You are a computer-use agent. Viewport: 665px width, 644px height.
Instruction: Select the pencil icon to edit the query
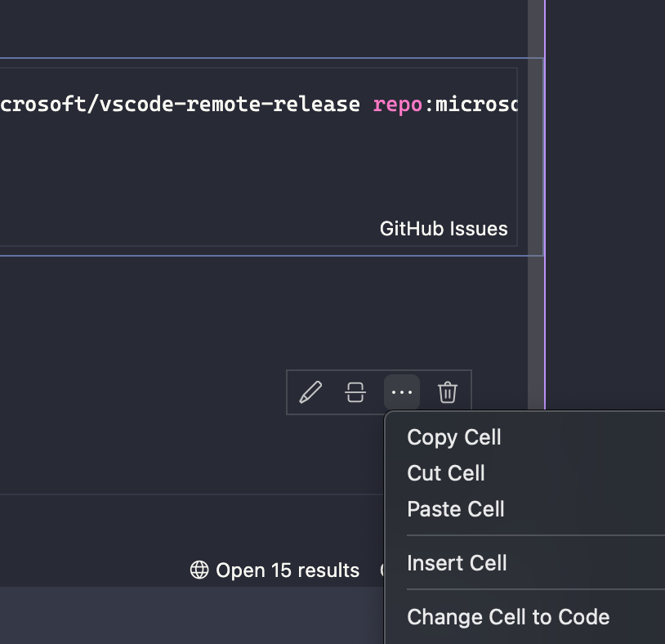(310, 391)
